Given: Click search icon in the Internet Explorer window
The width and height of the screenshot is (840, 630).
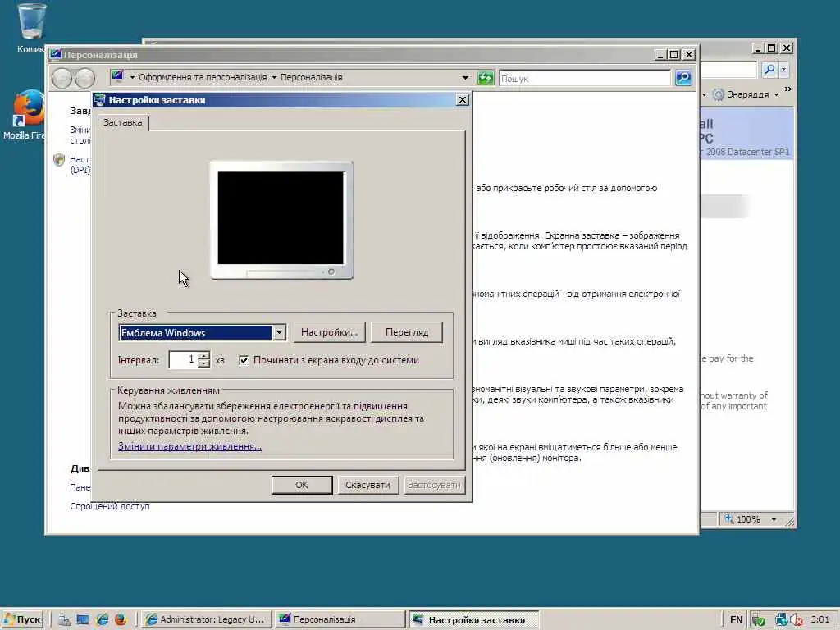Looking at the screenshot, I should [769, 69].
